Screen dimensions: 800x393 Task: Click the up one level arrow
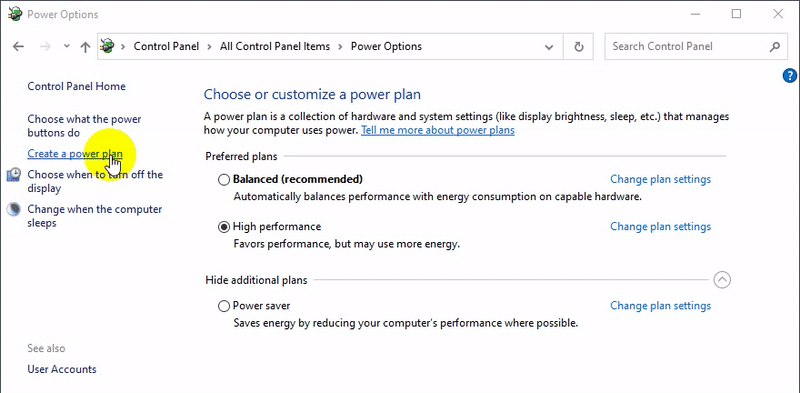coord(85,47)
